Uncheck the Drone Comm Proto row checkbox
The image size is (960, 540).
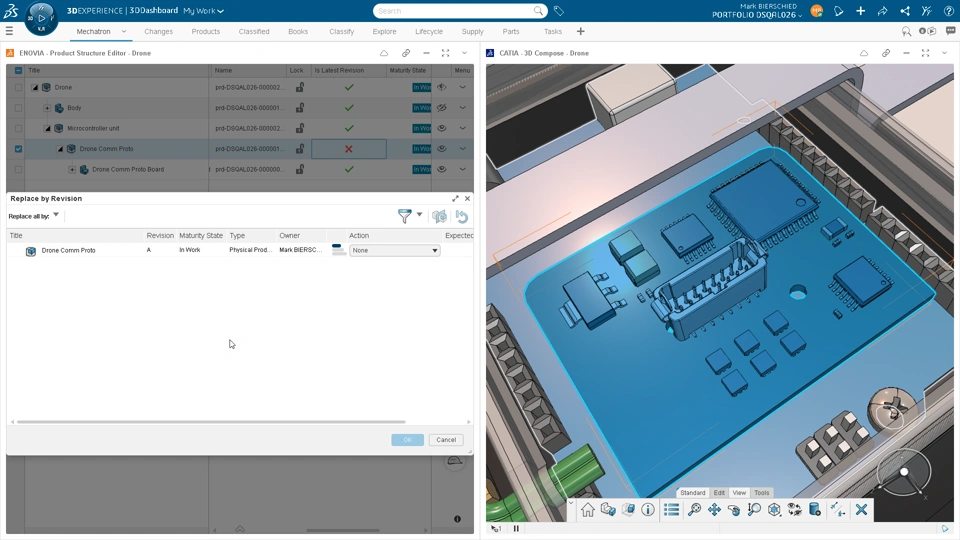(x=18, y=149)
